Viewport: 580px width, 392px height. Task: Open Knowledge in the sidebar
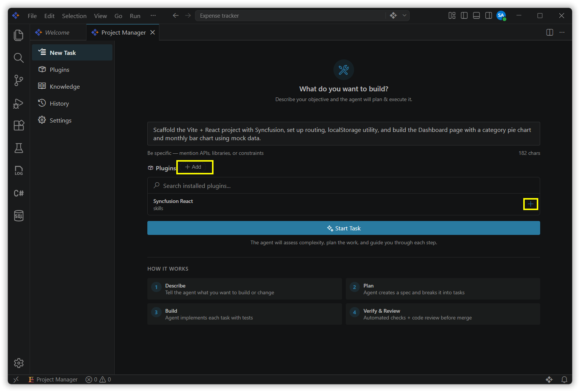[72, 86]
